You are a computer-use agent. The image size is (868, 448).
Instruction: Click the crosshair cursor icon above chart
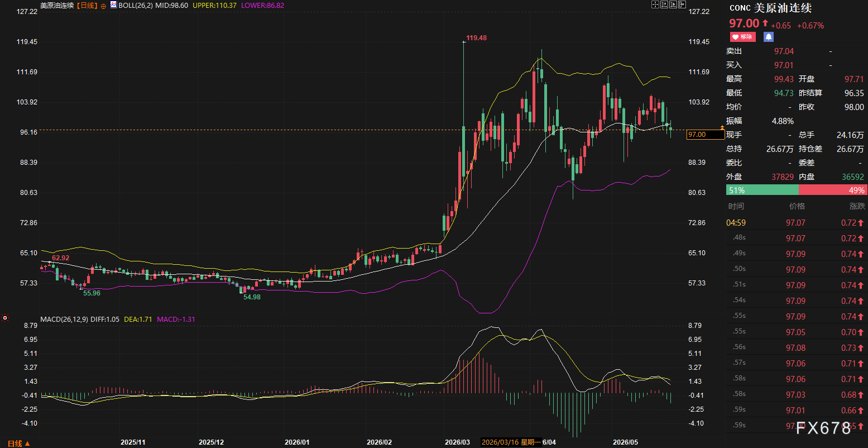(x=655, y=4)
